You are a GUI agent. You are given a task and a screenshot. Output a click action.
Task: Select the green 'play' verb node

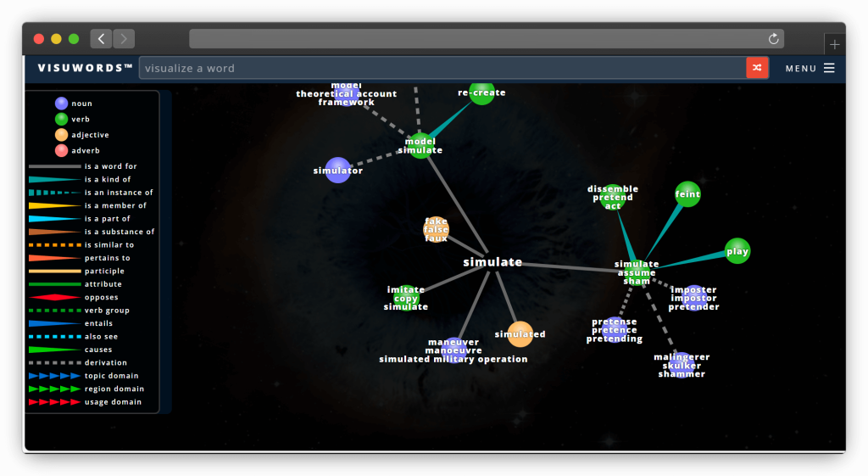pos(737,251)
